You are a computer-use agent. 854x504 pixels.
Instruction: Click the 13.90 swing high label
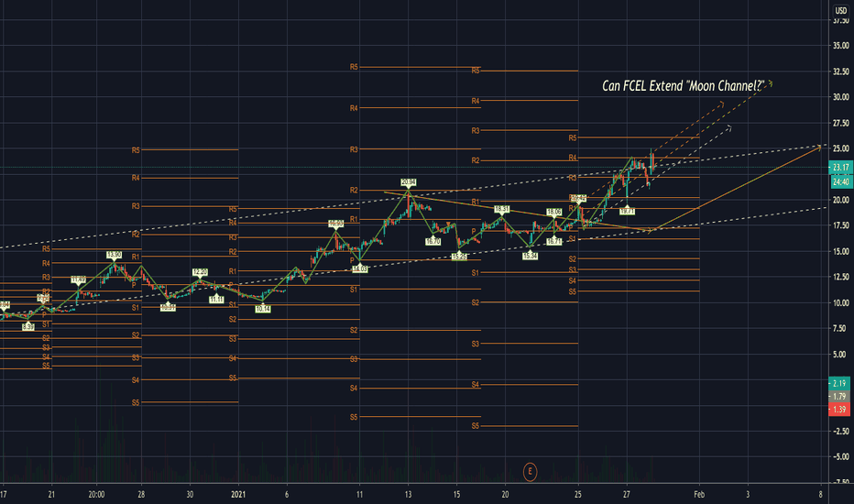coord(114,255)
